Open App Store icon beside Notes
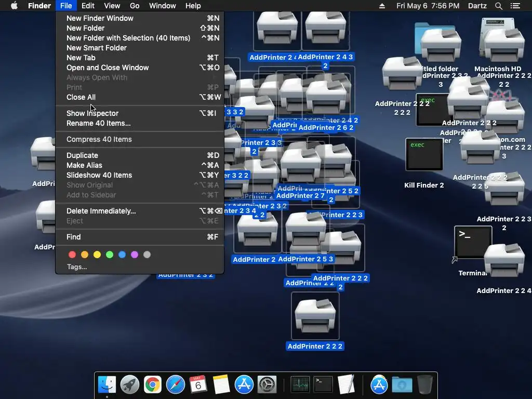 (x=244, y=385)
